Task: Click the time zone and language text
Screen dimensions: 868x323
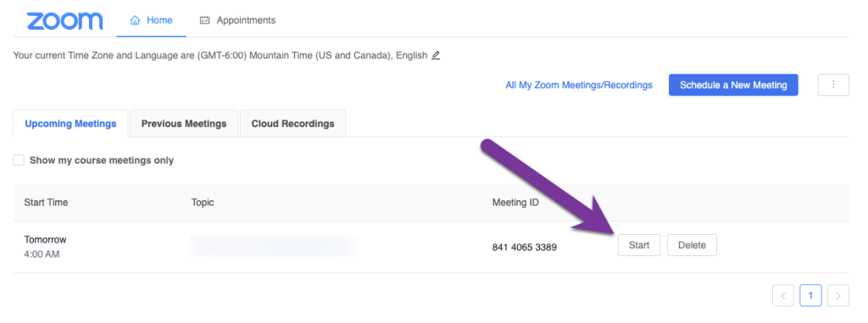Action: pos(220,55)
